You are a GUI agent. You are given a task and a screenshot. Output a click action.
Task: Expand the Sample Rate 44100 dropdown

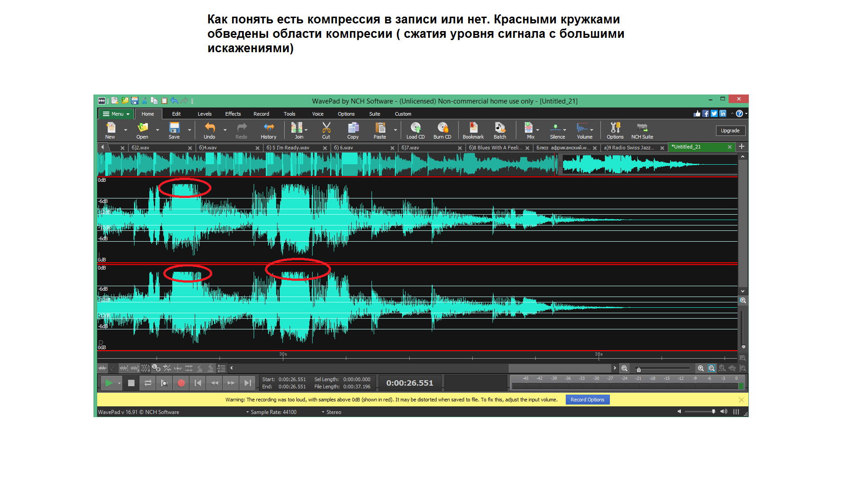click(248, 412)
